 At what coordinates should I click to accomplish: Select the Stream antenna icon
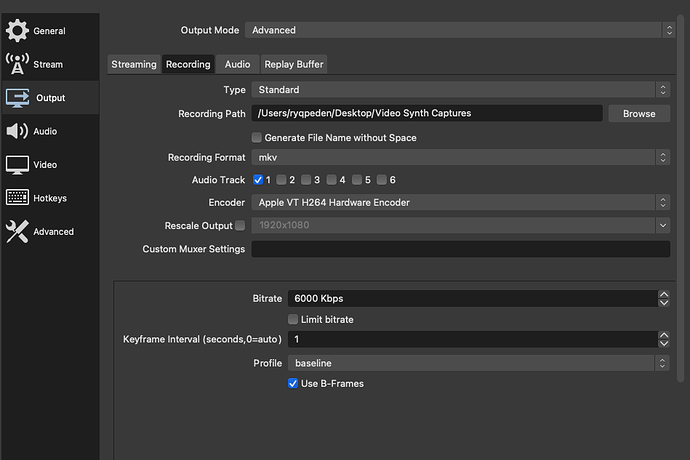(x=17, y=64)
